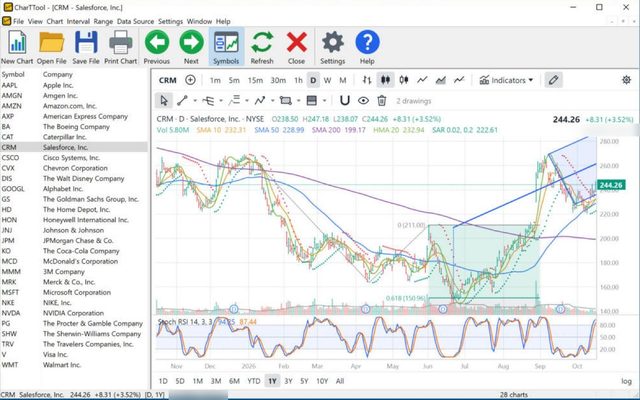Image resolution: width=640 pixels, height=400 pixels.
Task: Open Settings from the main toolbar
Action: point(333,47)
